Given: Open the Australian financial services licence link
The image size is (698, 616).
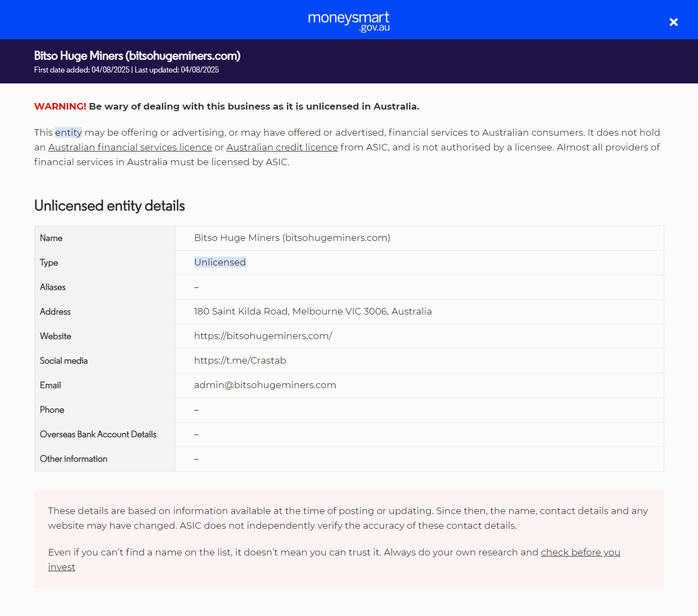Looking at the screenshot, I should click(x=130, y=147).
